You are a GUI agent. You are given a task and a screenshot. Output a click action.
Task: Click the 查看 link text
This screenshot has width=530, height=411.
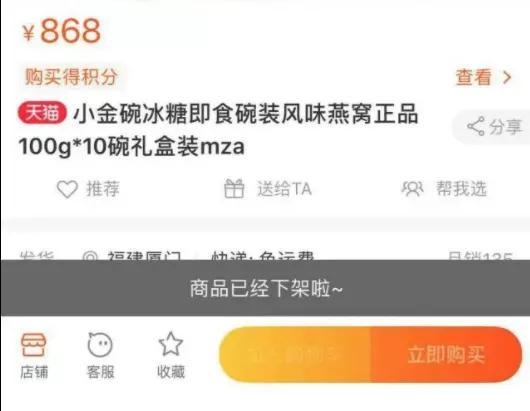474,77
